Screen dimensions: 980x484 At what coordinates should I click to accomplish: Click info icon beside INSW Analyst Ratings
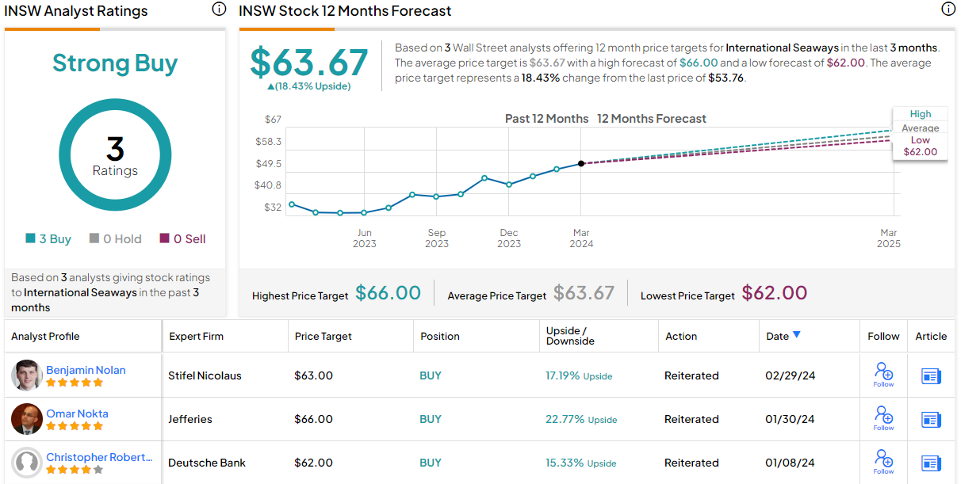pyautogui.click(x=219, y=10)
